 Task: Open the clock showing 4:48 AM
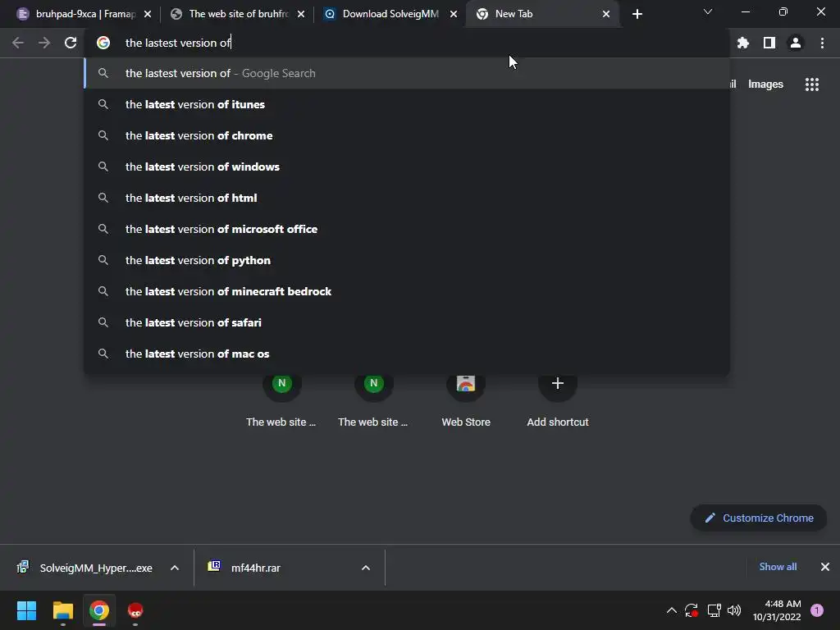click(x=777, y=610)
